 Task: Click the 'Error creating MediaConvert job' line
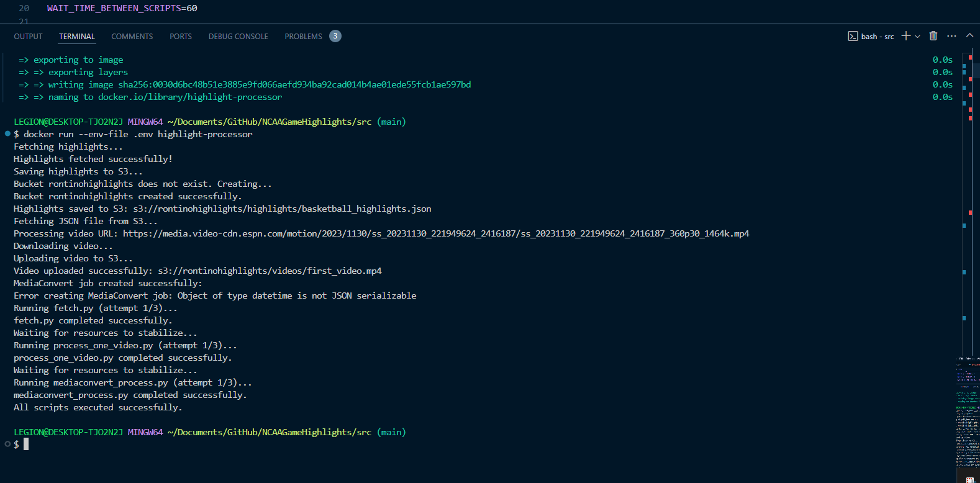click(x=215, y=296)
